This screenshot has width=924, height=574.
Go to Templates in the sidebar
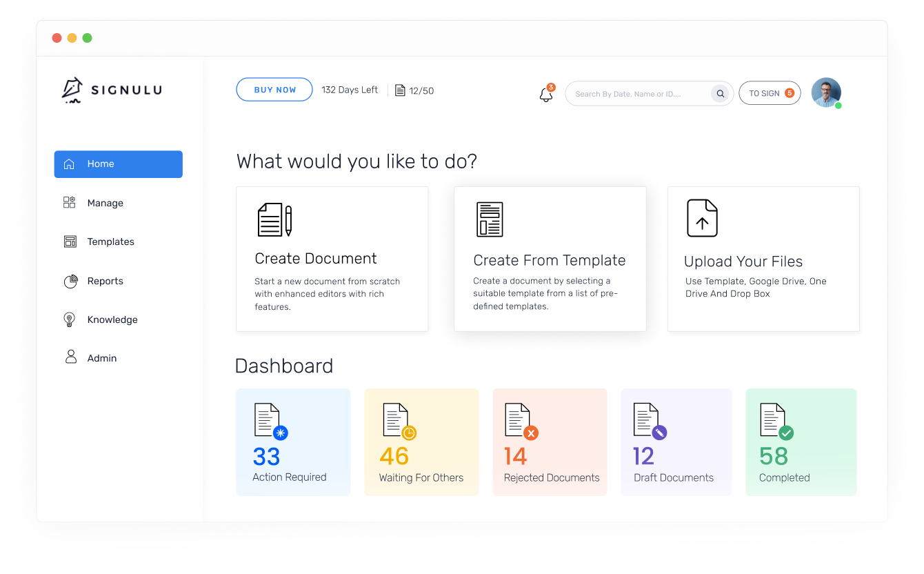tap(110, 241)
